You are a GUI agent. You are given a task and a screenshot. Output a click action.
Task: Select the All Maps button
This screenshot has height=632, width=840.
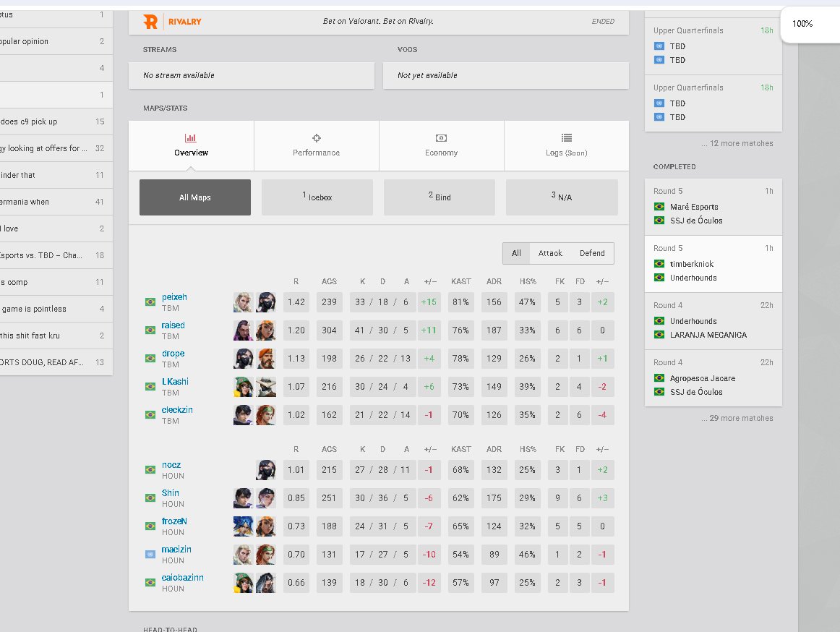[x=195, y=197]
